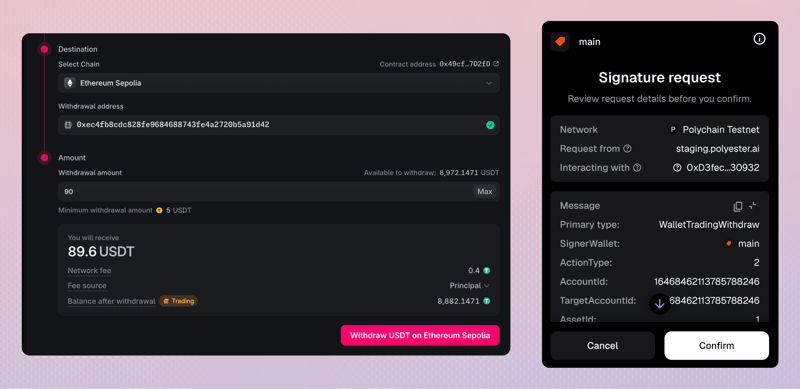Click the Max amount button
Viewport: 800px width, 389px height.
pyautogui.click(x=485, y=191)
